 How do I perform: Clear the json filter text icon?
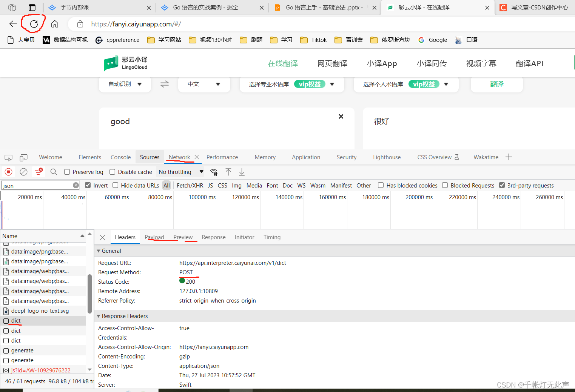pos(76,185)
